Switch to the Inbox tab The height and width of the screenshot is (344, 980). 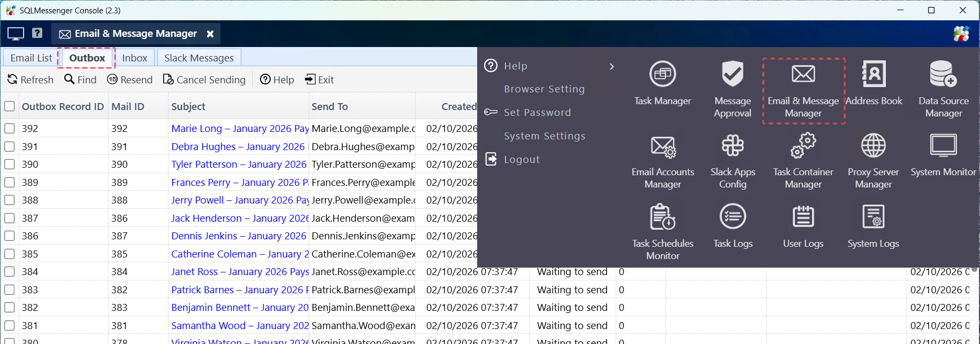(134, 58)
